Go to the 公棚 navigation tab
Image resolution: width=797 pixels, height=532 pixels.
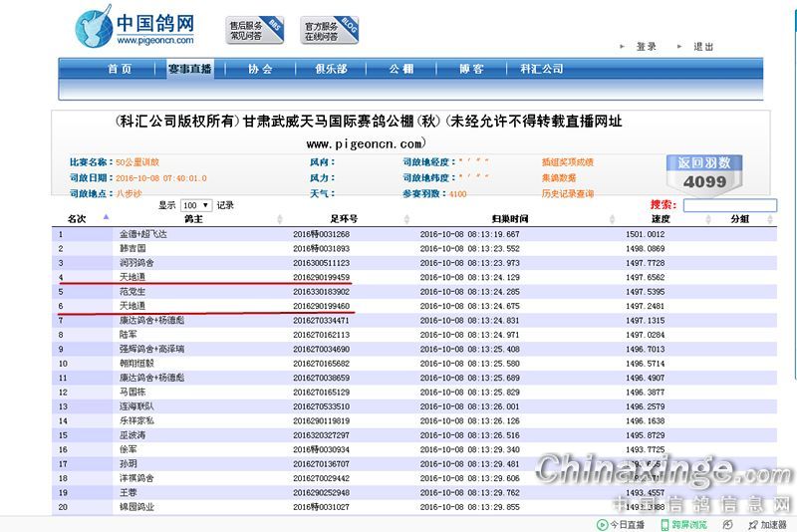pyautogui.click(x=400, y=69)
